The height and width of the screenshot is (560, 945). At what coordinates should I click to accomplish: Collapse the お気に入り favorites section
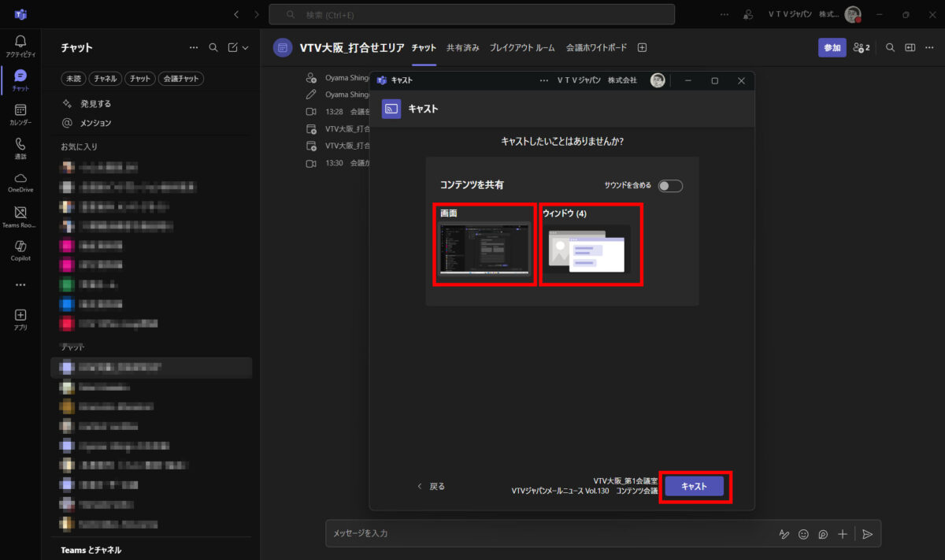tap(79, 146)
